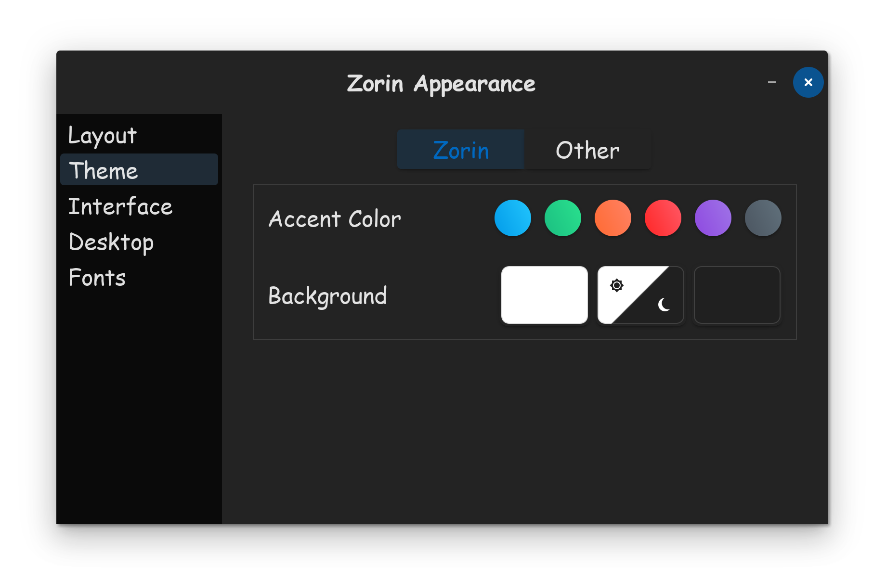Close the Zorin Appearance window
The width and height of the screenshot is (886, 588).
(808, 82)
